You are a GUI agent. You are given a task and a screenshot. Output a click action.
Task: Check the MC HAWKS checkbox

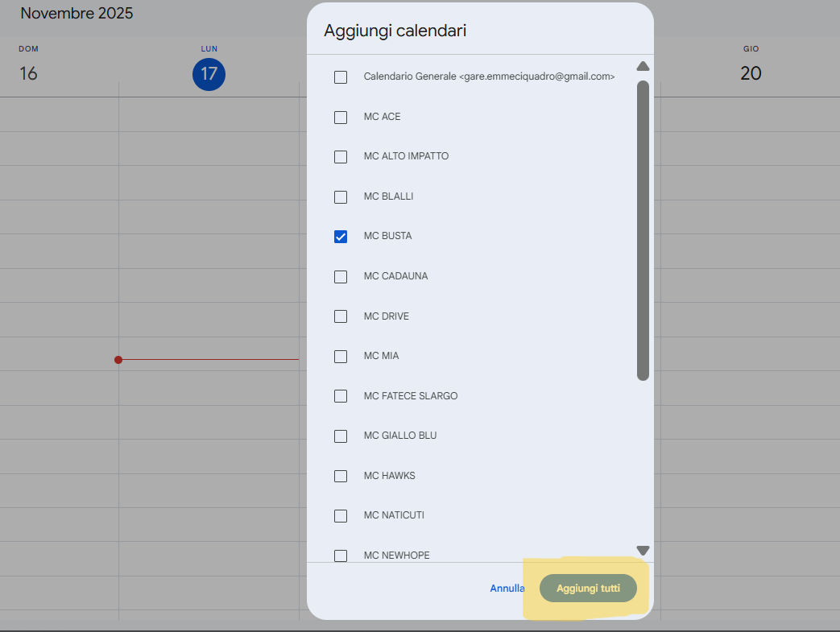tap(341, 476)
